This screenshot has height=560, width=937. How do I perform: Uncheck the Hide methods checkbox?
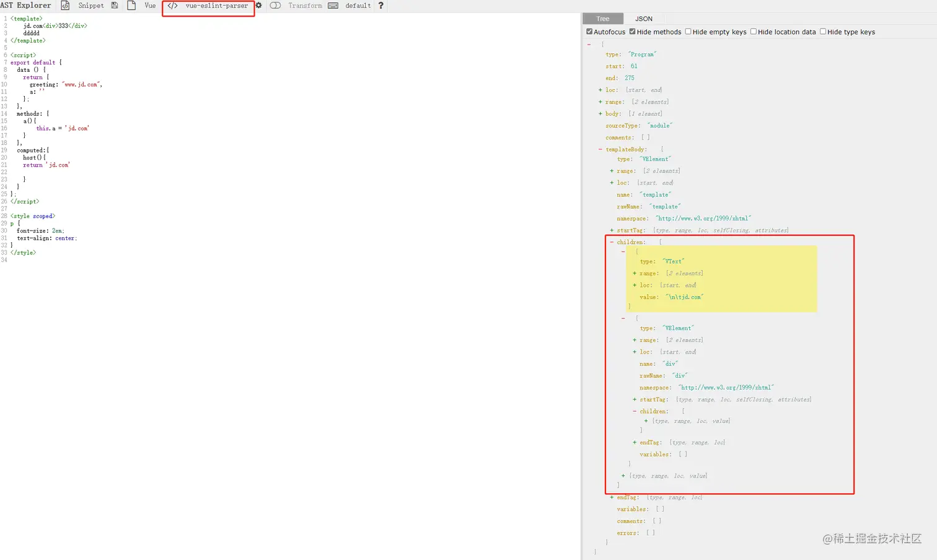click(x=632, y=32)
